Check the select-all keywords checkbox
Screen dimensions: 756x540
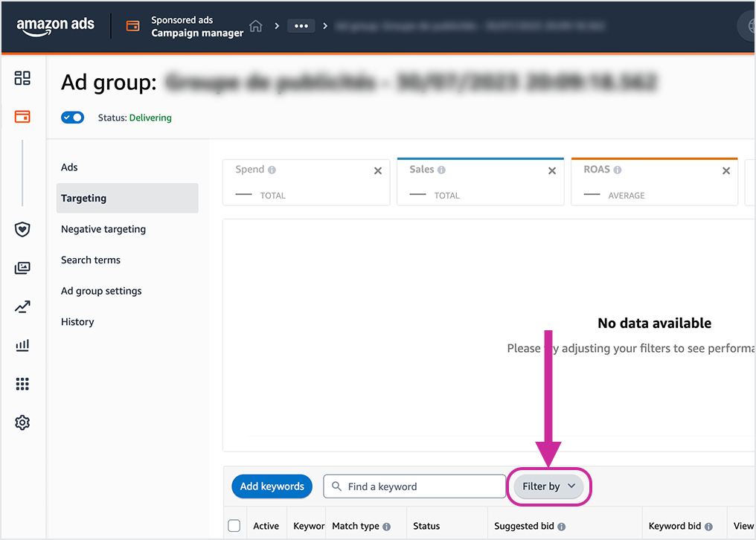click(x=234, y=526)
